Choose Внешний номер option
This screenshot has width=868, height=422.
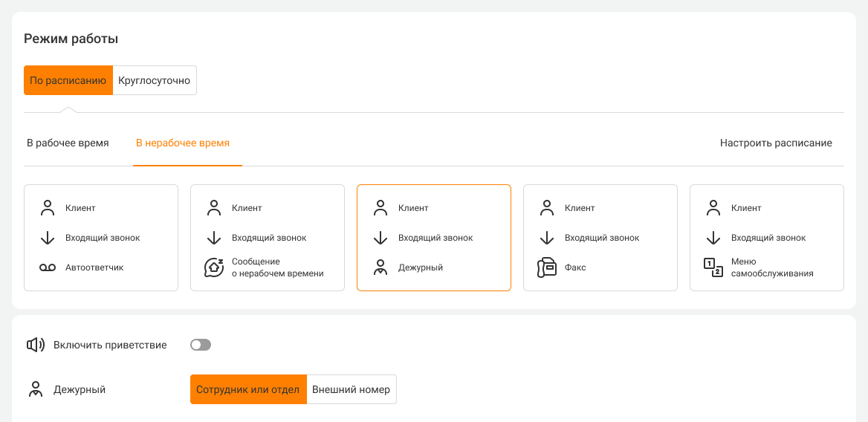click(351, 389)
